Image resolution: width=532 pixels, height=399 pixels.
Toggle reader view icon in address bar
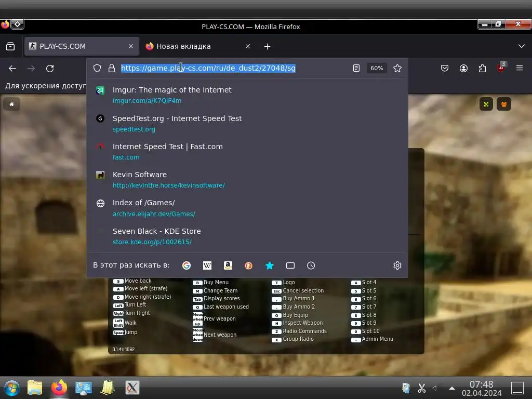(x=356, y=68)
